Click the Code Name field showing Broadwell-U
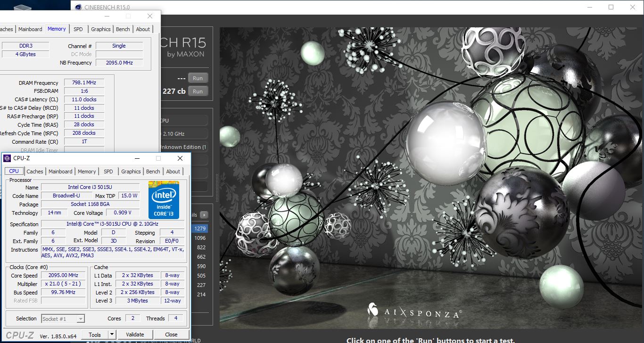This screenshot has width=644, height=343. point(66,196)
